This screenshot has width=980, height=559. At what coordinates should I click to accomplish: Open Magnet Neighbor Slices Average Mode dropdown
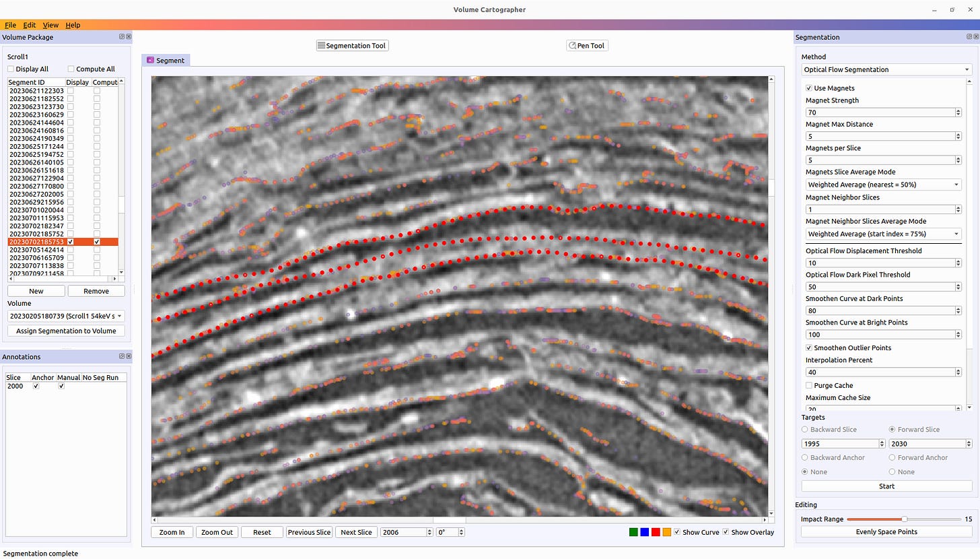coord(883,234)
